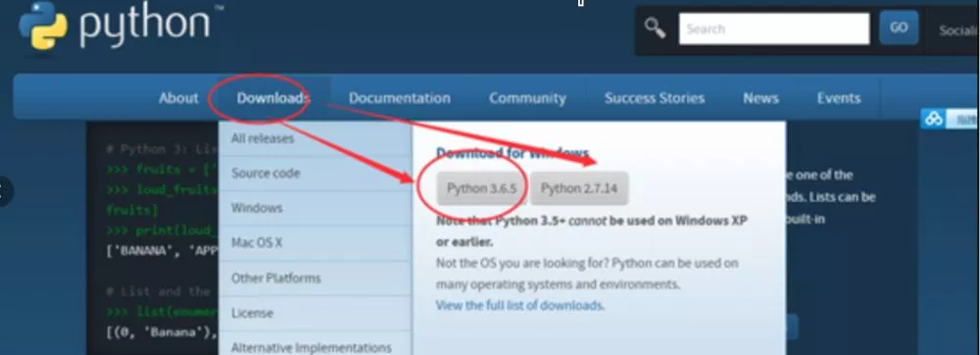Click the 'Note that Python 3.5+ cannot' notice

click(591, 231)
